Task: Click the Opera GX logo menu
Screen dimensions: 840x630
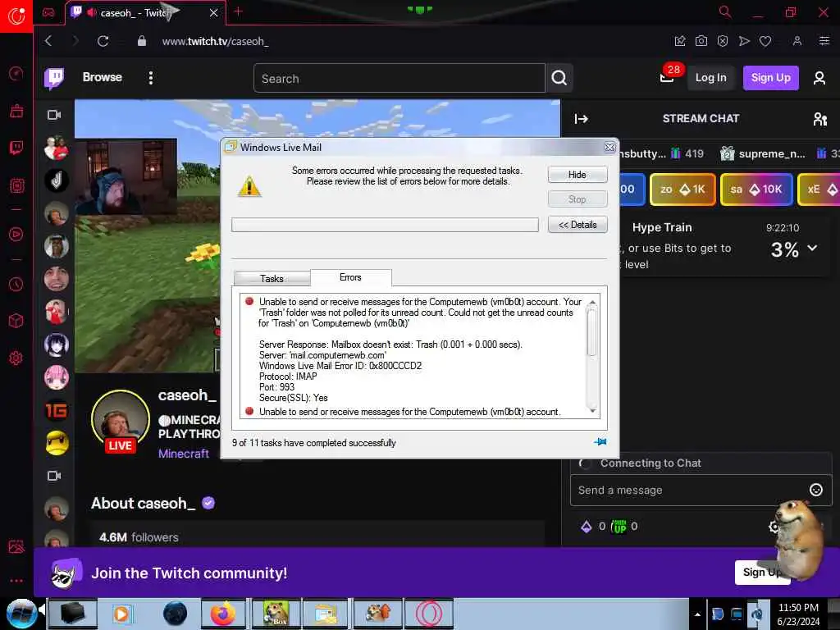Action: pos(16,16)
